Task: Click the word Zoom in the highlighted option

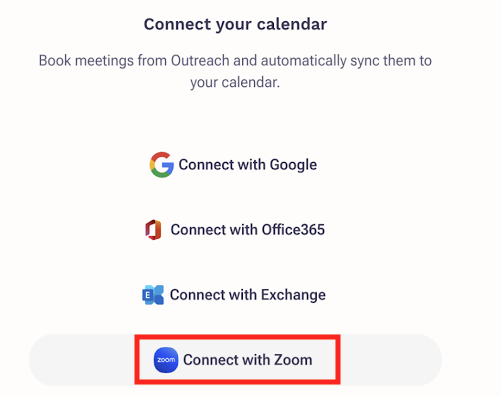Action: point(293,360)
